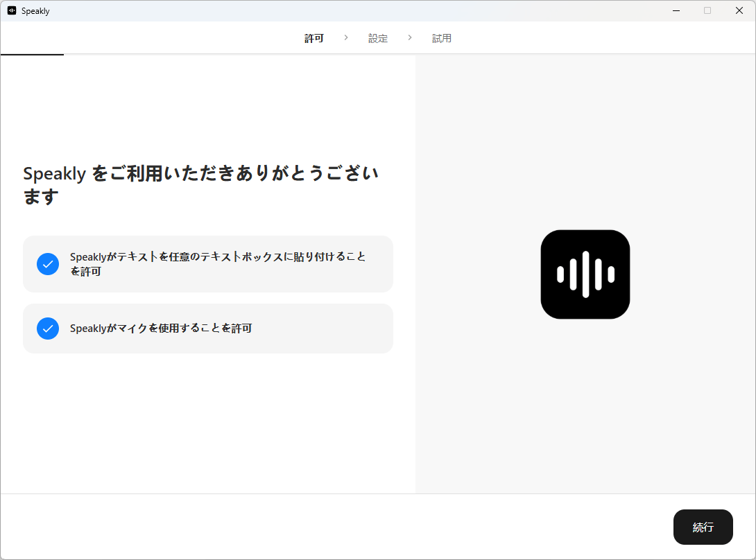756x560 pixels.
Task: Click the chevron between 許可 and 設定
Action: click(346, 38)
